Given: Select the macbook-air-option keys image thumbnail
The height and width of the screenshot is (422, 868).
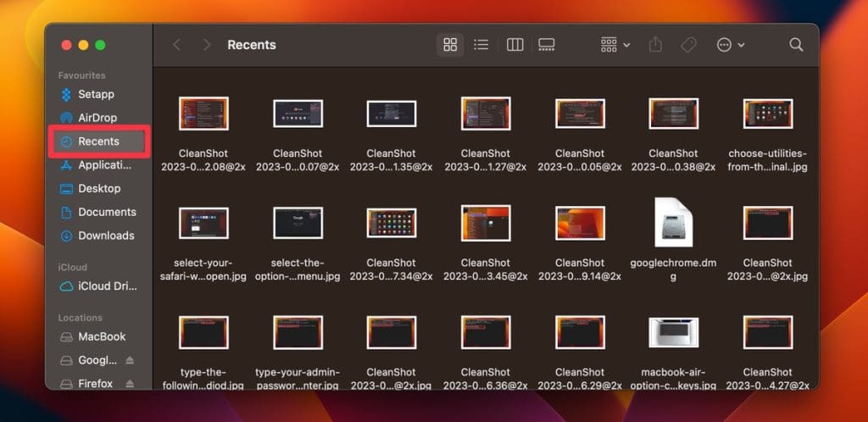Looking at the screenshot, I should coord(673,333).
